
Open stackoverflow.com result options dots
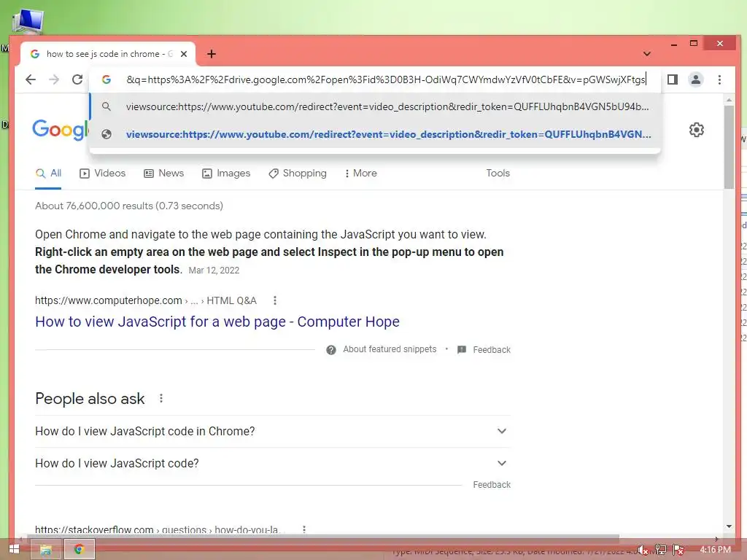coord(304,529)
